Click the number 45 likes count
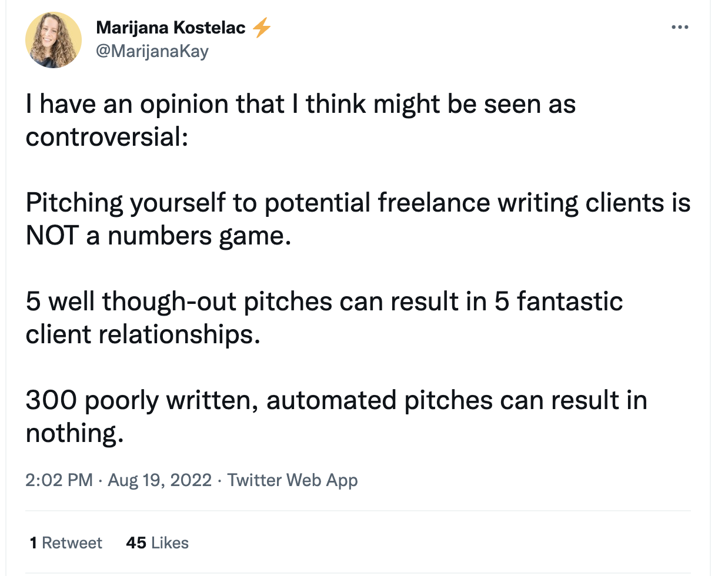The width and height of the screenshot is (728, 576). (136, 542)
